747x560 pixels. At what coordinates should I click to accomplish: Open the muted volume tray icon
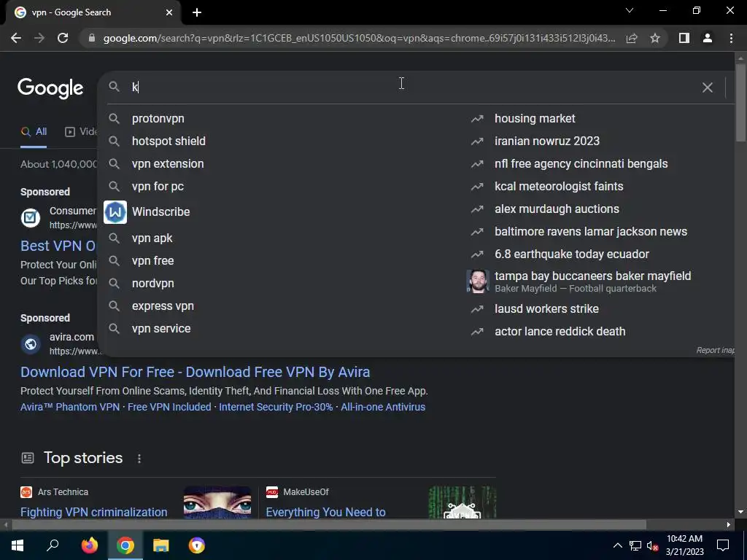click(x=653, y=545)
